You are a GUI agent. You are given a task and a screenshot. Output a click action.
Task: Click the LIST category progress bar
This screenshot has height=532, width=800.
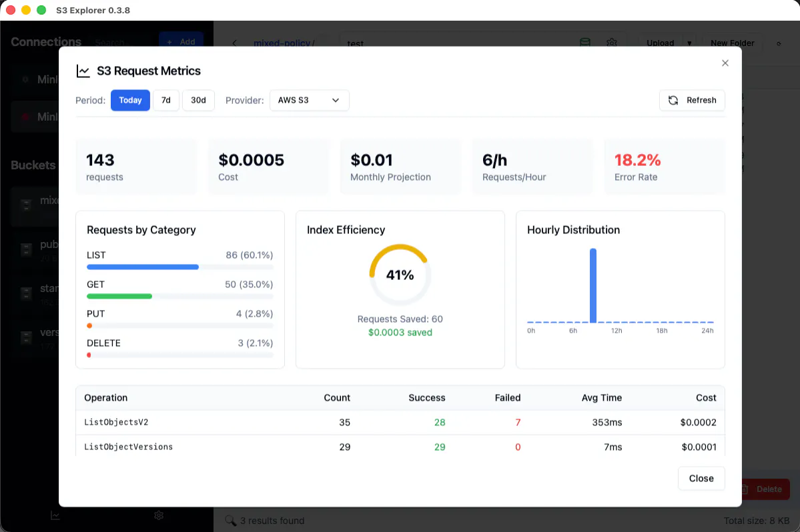coord(180,267)
